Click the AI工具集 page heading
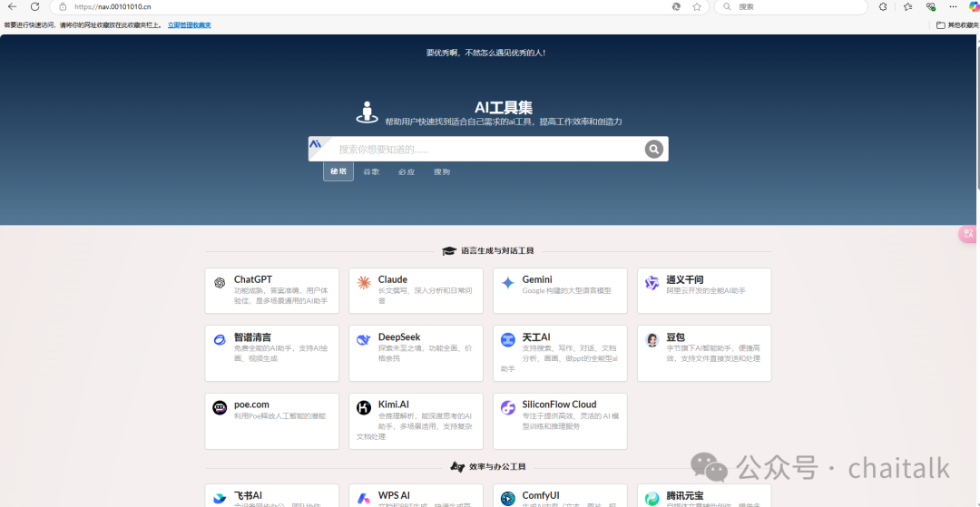 point(503,107)
